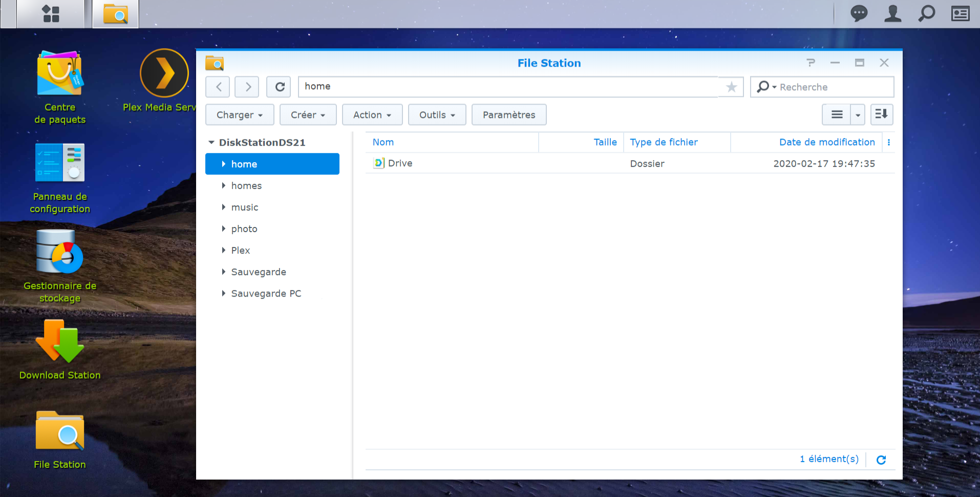This screenshot has width=980, height=497.
Task: Click the sort order button
Action: click(881, 115)
